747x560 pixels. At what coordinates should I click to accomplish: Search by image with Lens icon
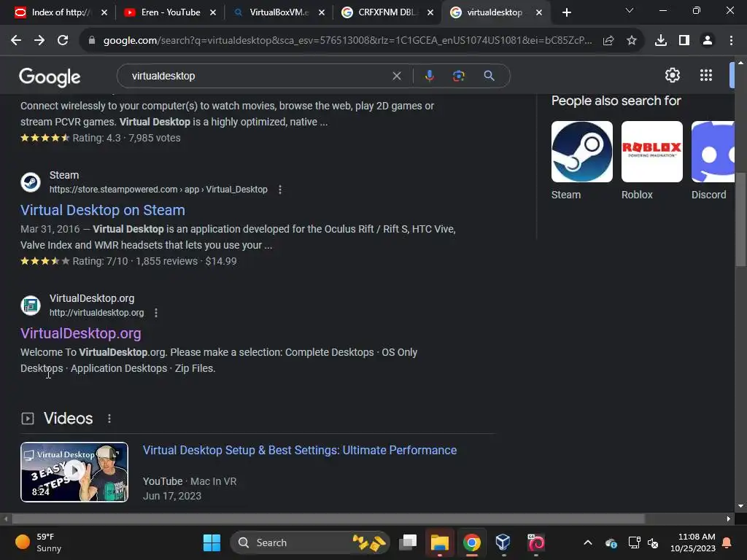point(458,76)
